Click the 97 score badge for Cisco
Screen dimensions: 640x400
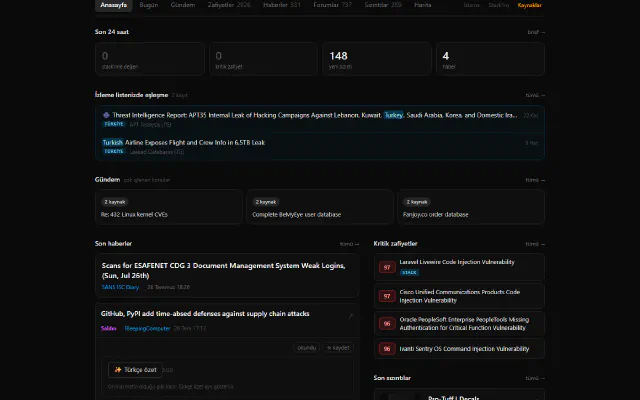point(387,296)
